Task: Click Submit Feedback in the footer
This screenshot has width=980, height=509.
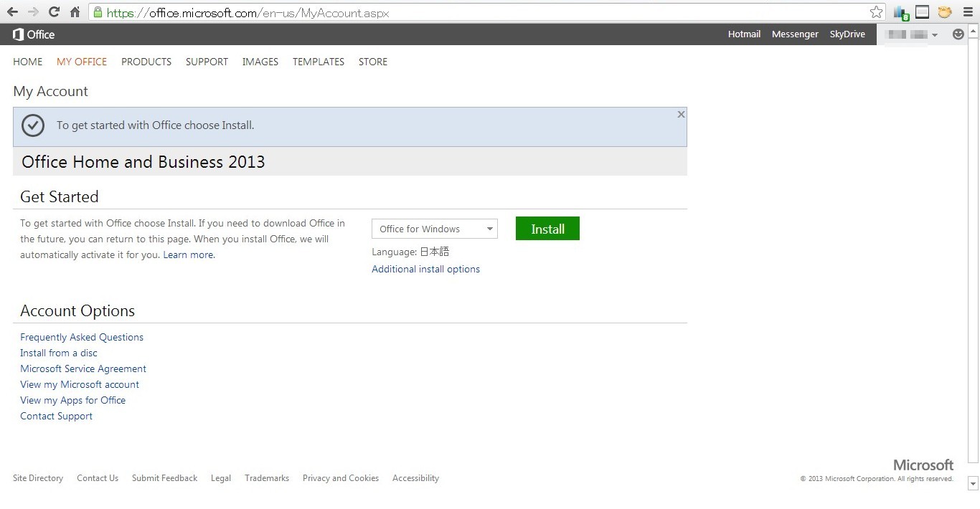Action: coord(164,478)
